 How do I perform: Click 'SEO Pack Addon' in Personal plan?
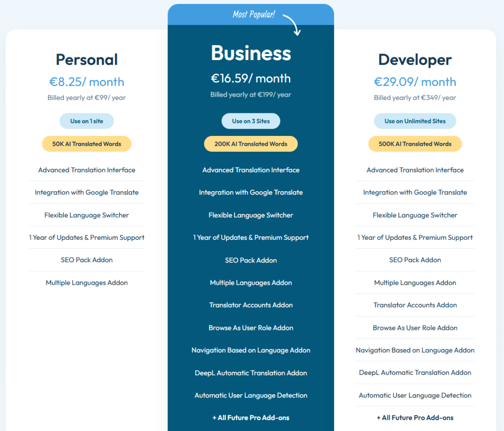click(87, 260)
